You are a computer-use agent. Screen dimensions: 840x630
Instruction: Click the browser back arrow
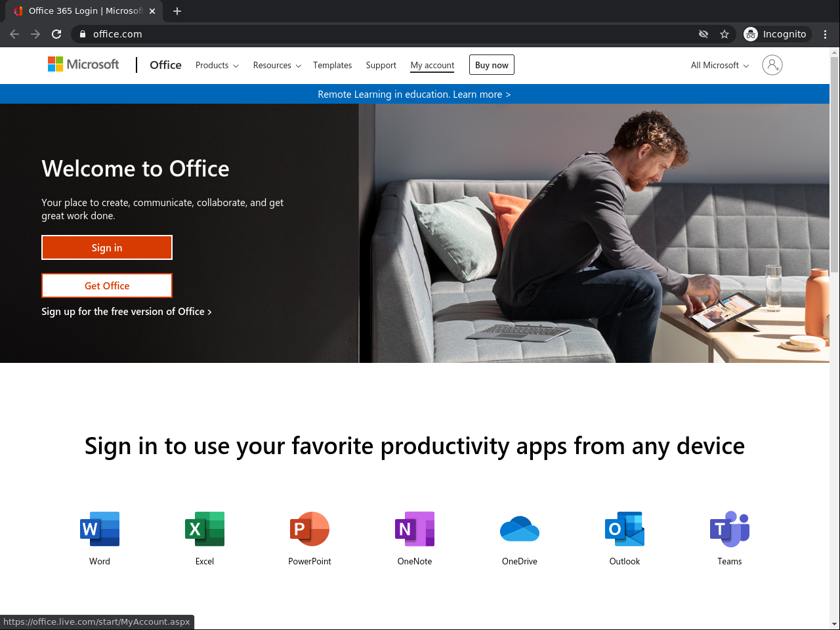[14, 34]
